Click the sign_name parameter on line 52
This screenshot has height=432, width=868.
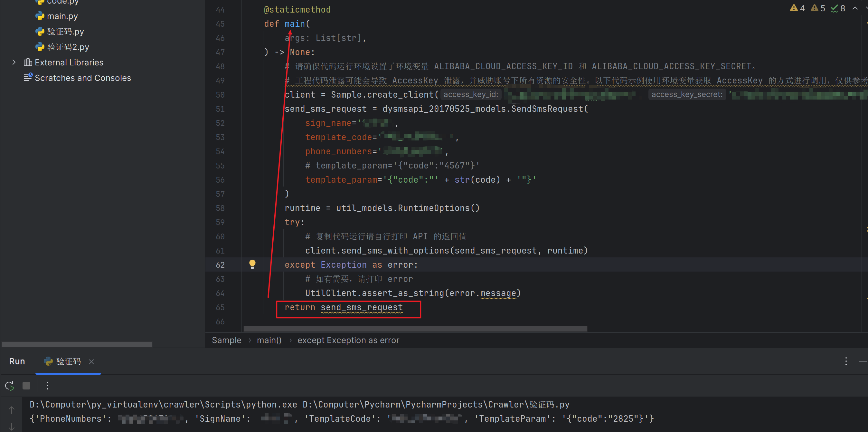(x=328, y=123)
